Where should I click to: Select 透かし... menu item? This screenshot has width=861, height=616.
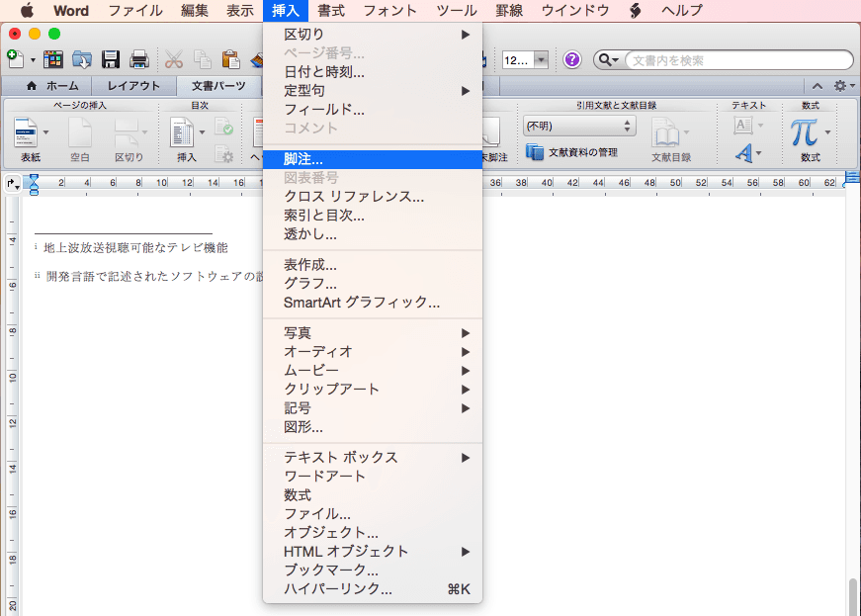(x=373, y=234)
